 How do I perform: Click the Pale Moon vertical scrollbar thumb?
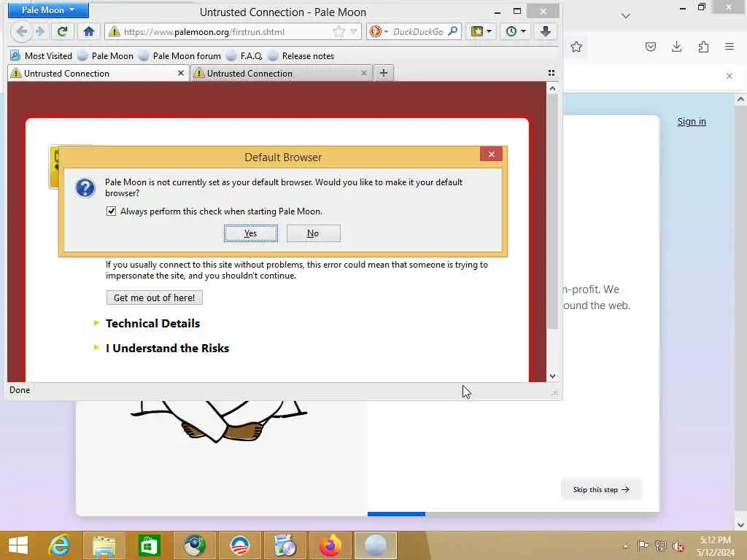(x=552, y=211)
